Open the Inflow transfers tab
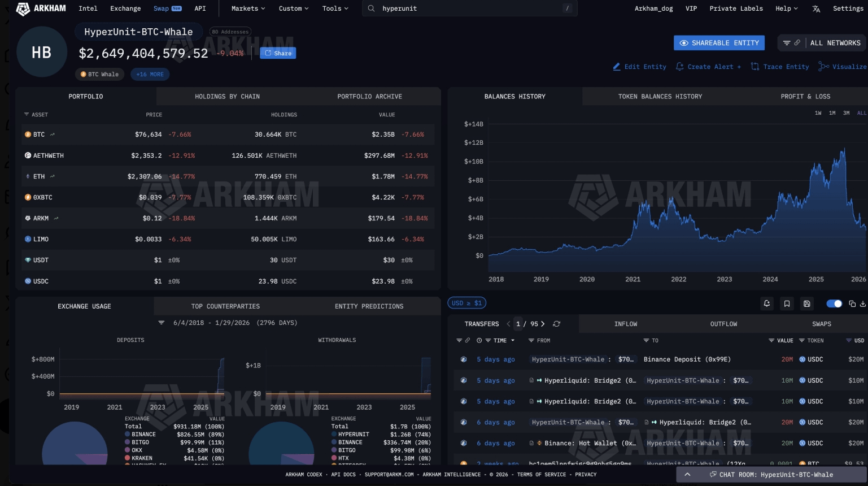Image resolution: width=868 pixels, height=486 pixels. (626, 324)
